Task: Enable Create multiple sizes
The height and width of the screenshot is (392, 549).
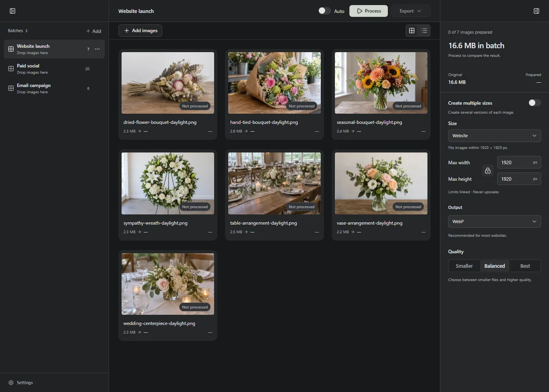Action: pos(534,103)
